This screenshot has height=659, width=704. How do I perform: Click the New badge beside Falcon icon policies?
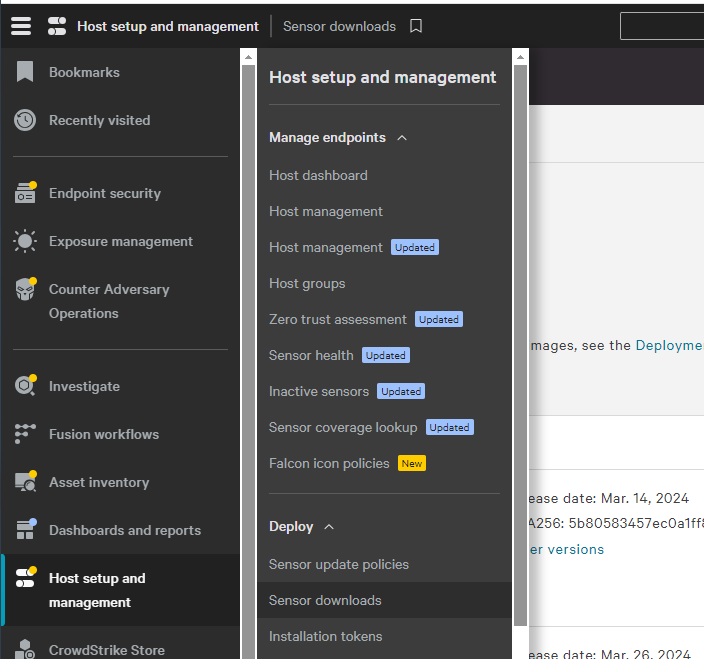tap(412, 463)
